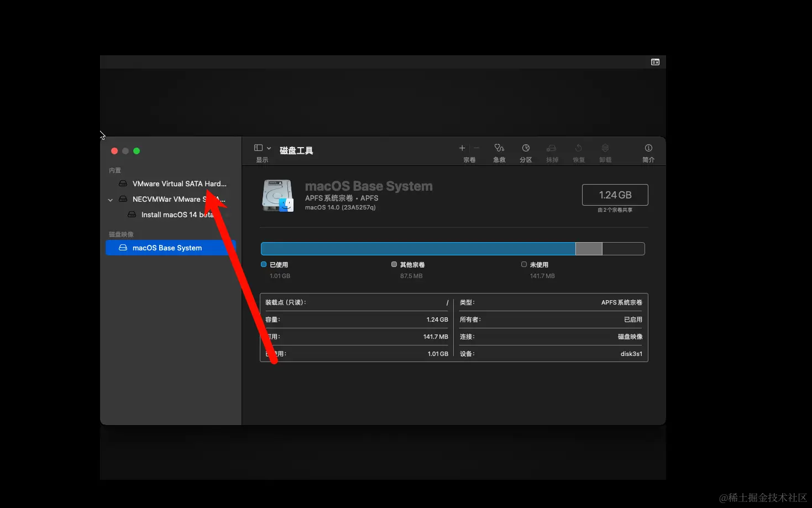Click the 磁盘映像 connection value

[x=630, y=337]
